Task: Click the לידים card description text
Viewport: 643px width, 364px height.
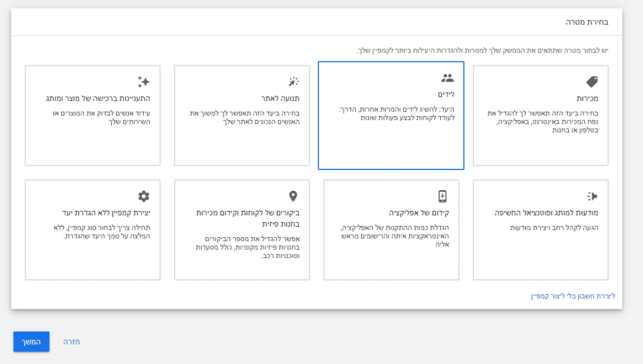Action: point(397,114)
